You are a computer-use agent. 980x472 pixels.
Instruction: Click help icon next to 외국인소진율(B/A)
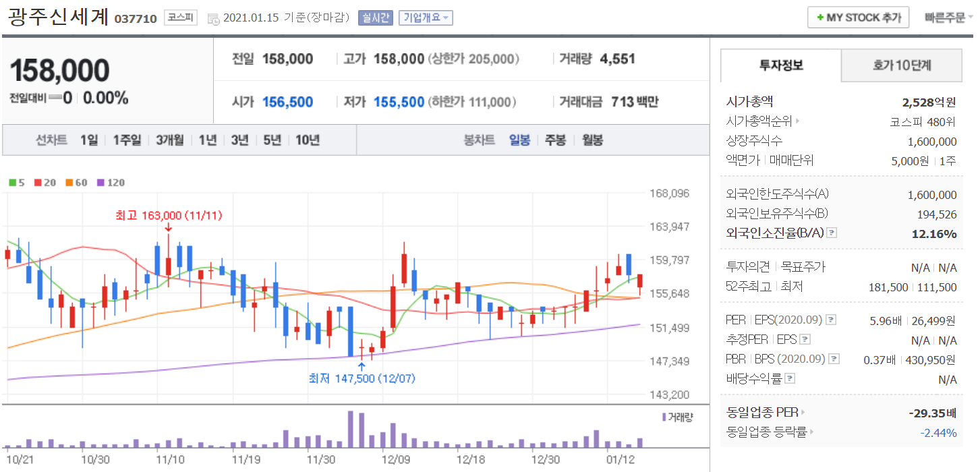(x=832, y=233)
